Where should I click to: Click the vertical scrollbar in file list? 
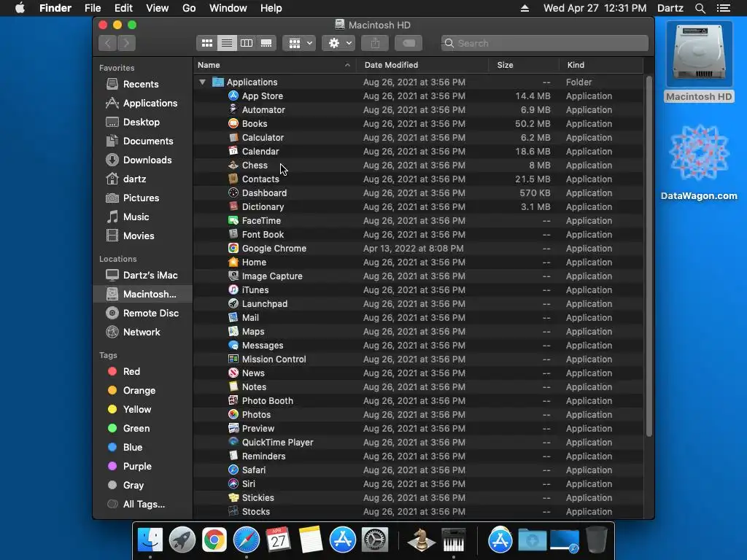point(649,257)
